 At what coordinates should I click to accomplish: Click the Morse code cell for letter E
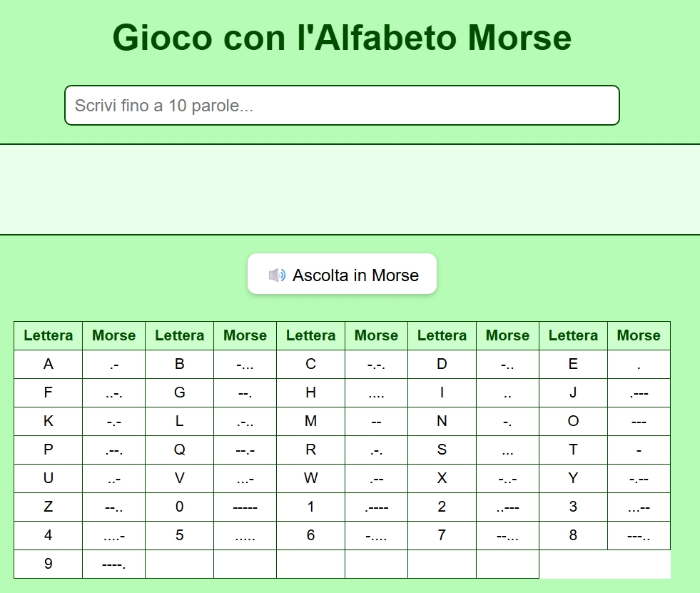pos(638,364)
